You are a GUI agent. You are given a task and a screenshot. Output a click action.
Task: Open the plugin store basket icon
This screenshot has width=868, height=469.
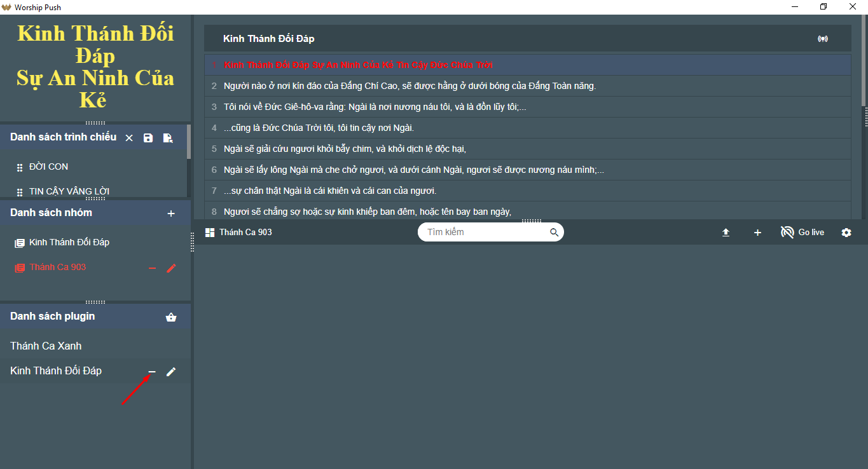171,317
